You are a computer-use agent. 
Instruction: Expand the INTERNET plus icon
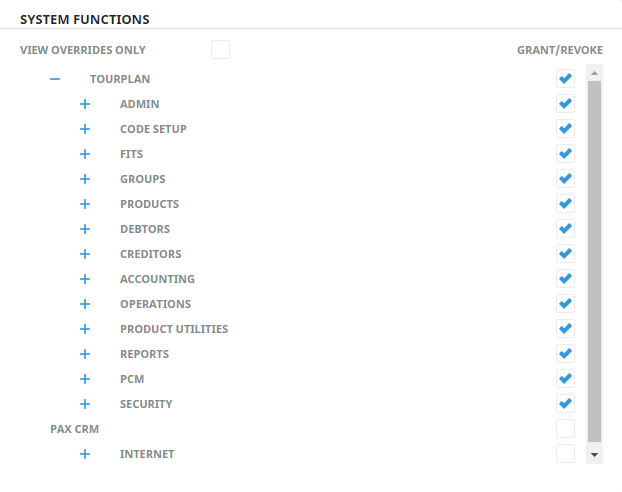[x=85, y=454]
